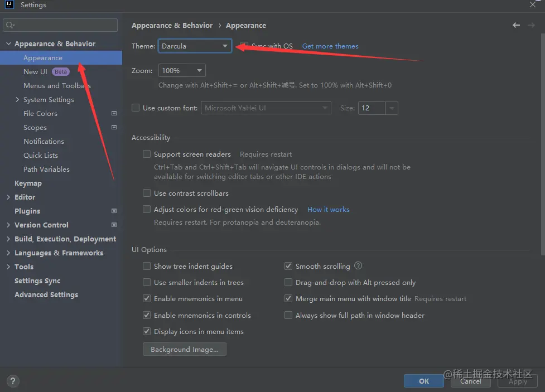Click the back navigation arrow
Image resolution: width=545 pixels, height=392 pixels.
coord(516,25)
